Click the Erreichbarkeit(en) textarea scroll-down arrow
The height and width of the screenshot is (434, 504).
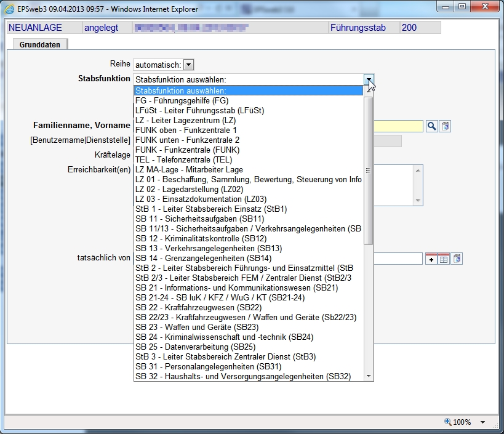tap(418, 200)
